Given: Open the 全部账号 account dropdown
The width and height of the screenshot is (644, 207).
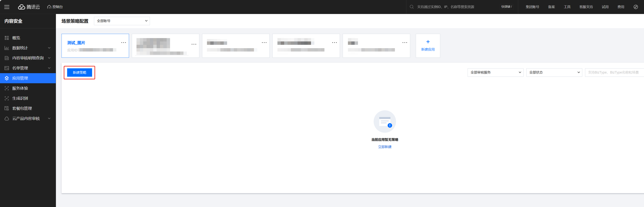Looking at the screenshot, I should tap(122, 21).
